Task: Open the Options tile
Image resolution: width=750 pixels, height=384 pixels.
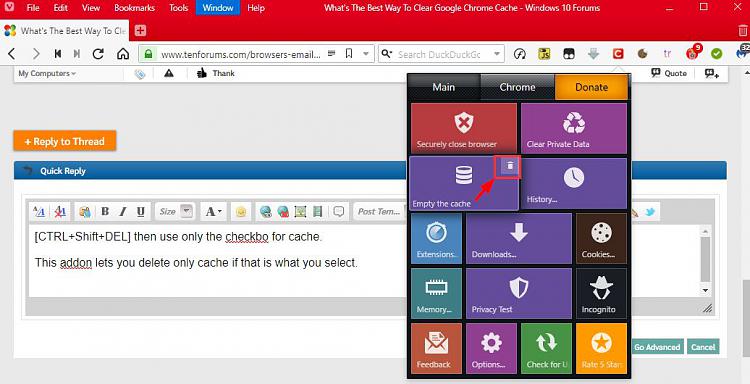Action: coord(491,348)
